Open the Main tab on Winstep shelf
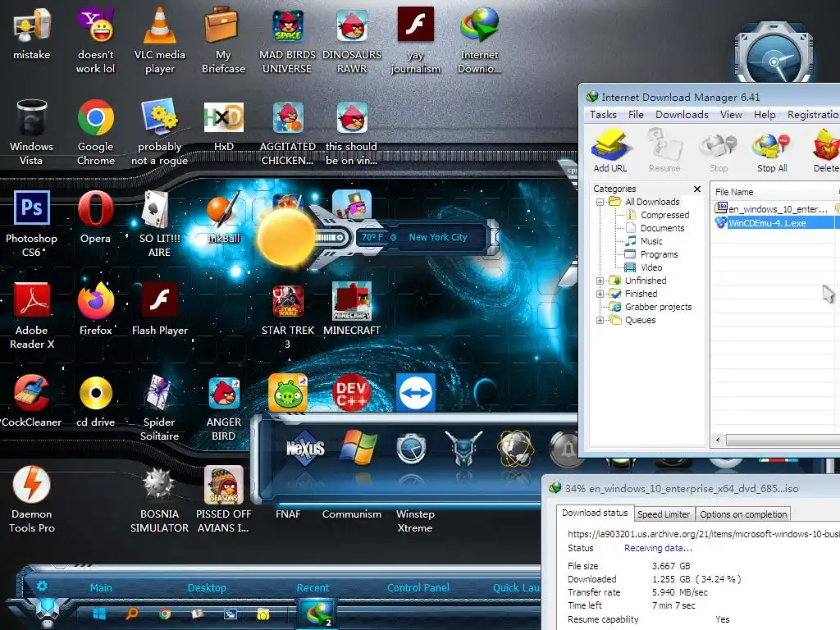 point(101,587)
